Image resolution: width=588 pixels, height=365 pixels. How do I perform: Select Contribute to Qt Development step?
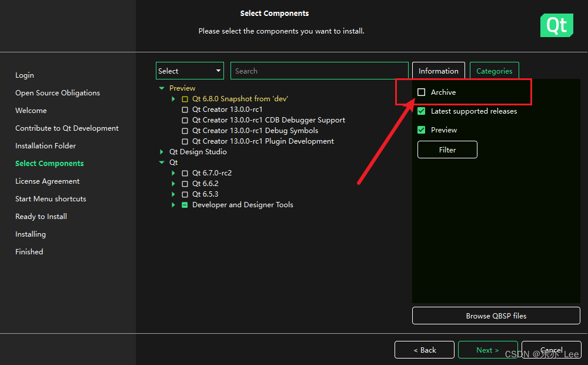[x=67, y=128]
